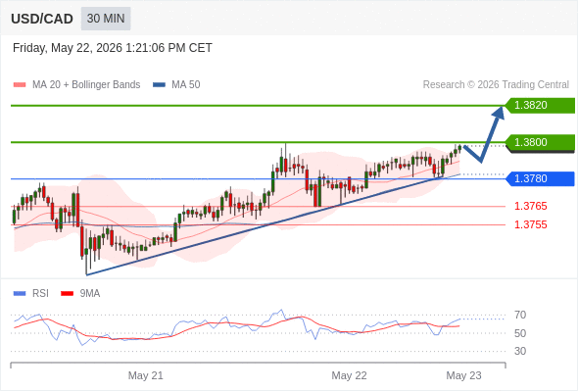The image size is (578, 392).
Task: Click the RSI level 70 axis label
Action: point(520,315)
